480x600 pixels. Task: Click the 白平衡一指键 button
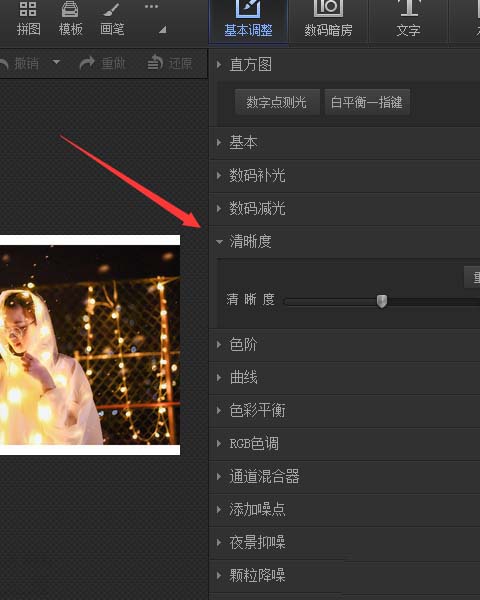click(x=367, y=102)
